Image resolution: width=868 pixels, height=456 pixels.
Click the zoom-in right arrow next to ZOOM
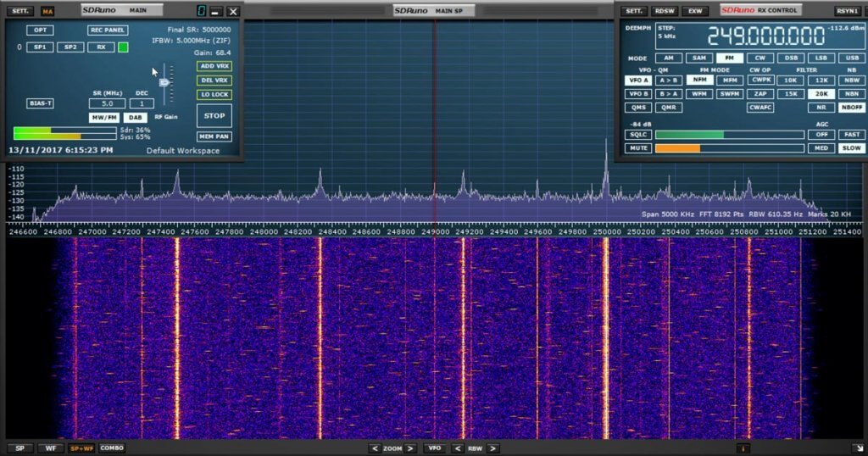410,448
